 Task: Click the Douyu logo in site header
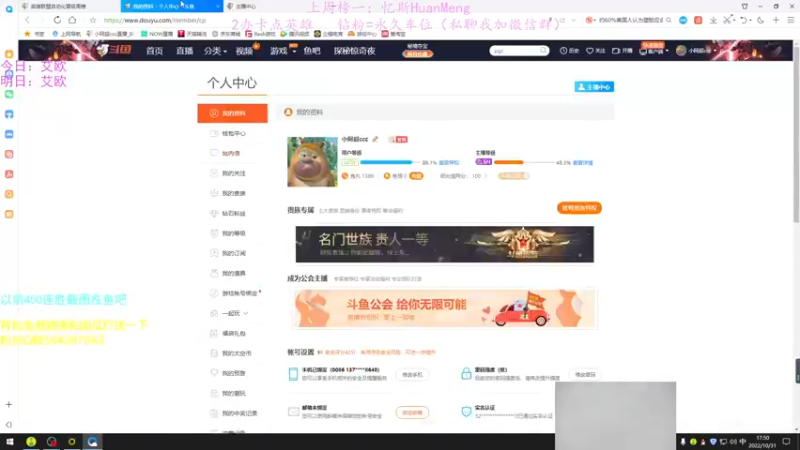tap(114, 50)
